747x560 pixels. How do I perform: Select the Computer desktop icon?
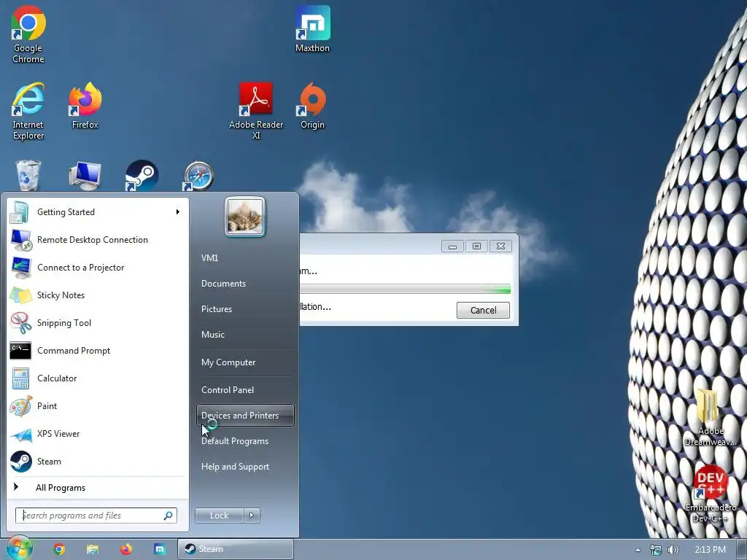coord(85,175)
